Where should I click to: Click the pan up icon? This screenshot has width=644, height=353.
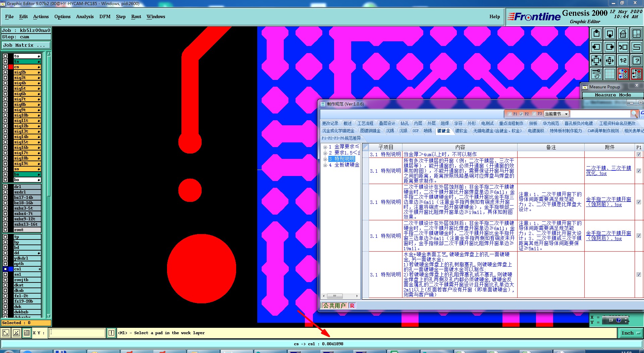pos(596,34)
